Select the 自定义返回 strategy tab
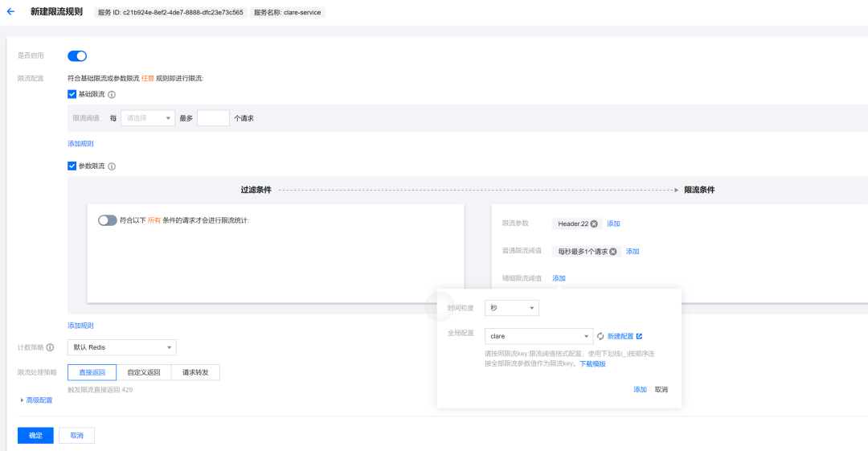868x451 pixels. [x=144, y=372]
